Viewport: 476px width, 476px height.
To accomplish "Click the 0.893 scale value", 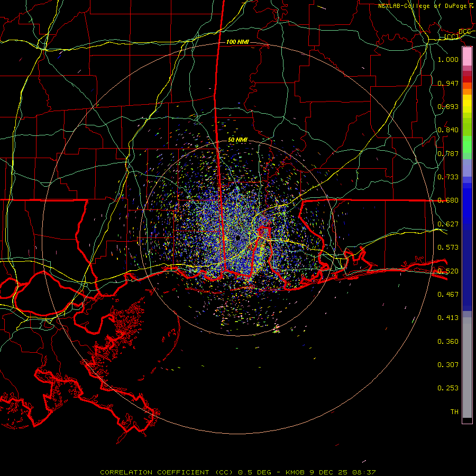I will pos(448,106).
